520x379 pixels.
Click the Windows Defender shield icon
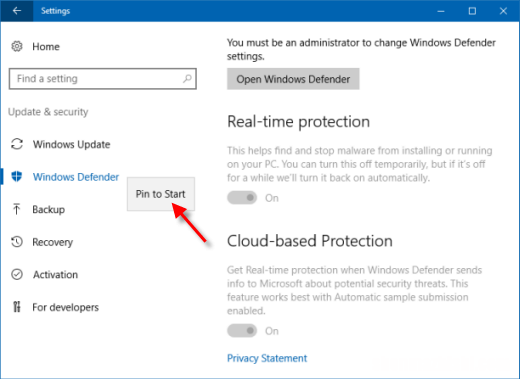point(17,176)
